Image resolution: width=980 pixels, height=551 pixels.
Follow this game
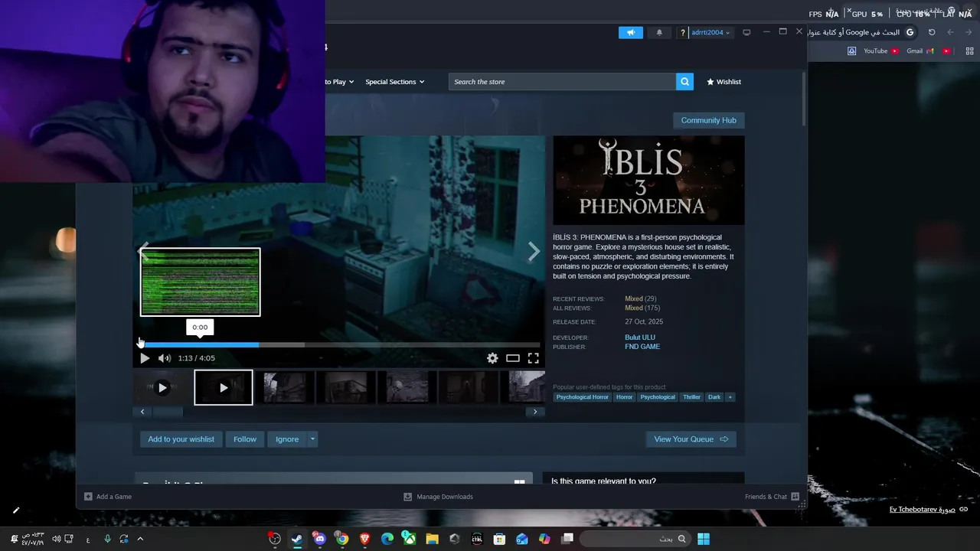point(245,439)
